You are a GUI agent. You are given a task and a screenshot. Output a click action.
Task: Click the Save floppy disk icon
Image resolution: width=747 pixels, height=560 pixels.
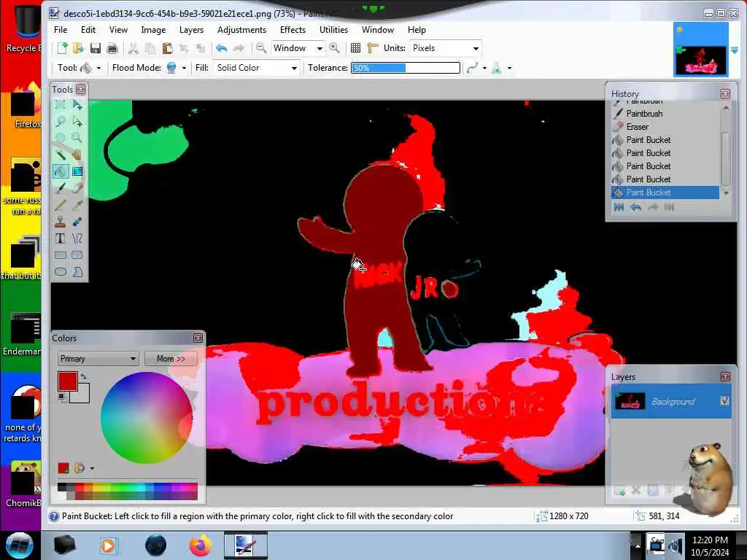[x=96, y=48]
